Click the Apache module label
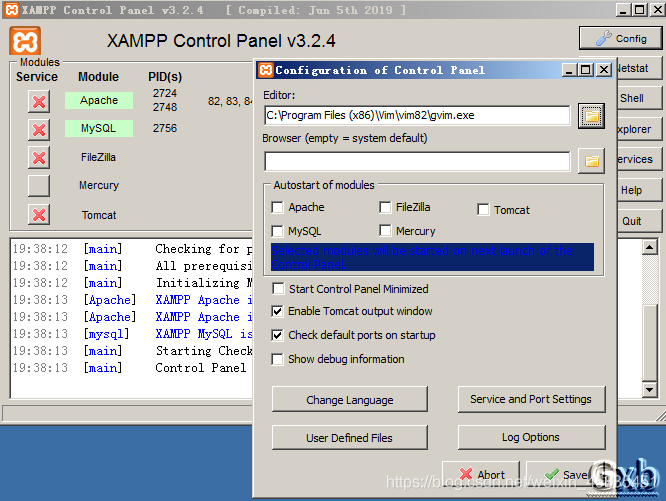The height and width of the screenshot is (501, 666). pos(99,101)
